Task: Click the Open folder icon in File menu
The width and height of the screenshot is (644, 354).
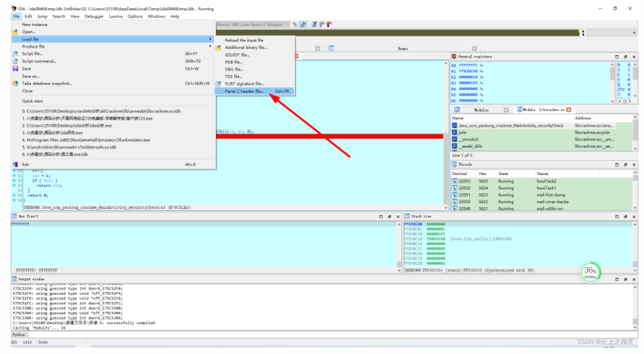Action: point(15,31)
